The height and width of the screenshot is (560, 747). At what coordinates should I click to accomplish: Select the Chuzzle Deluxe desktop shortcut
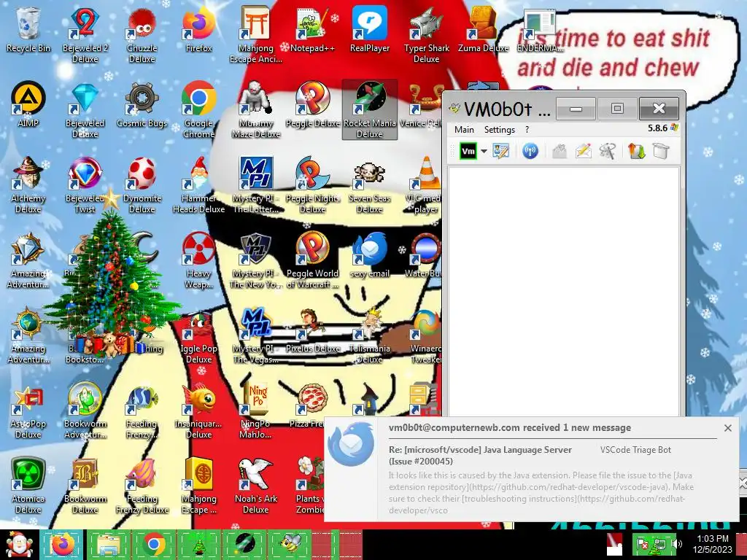[142, 34]
